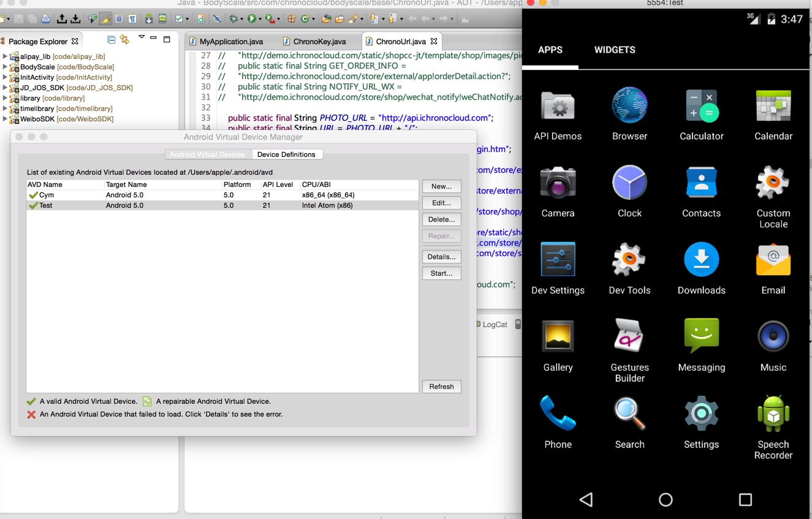Viewport: 812px width, 519px height.
Task: Click the Print toolbar icon
Action: (46, 19)
